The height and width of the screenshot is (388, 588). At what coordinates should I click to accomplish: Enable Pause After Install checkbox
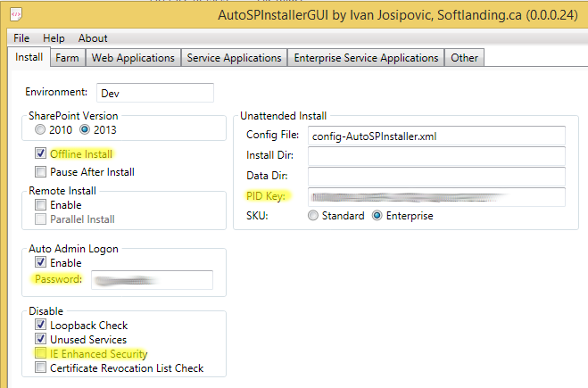click(x=40, y=171)
